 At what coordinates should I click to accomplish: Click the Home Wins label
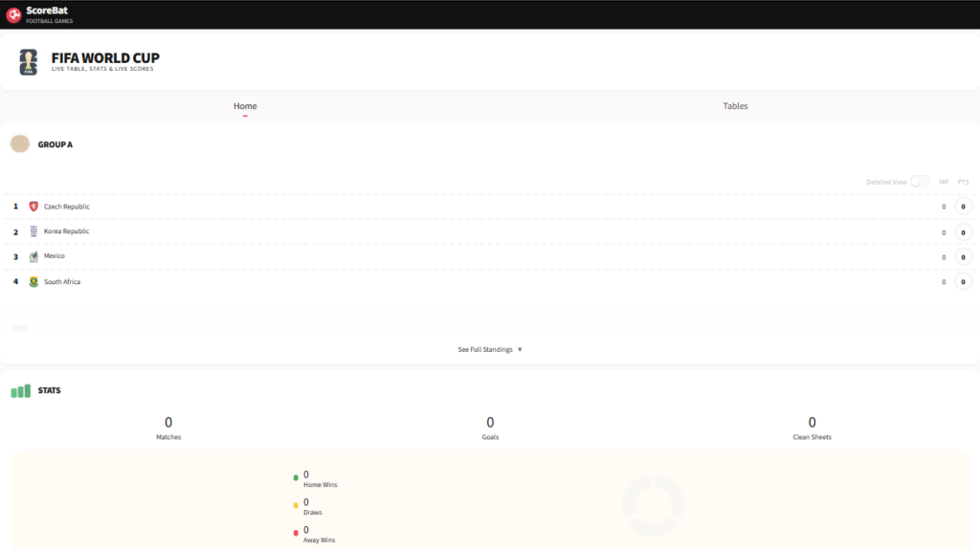(320, 485)
